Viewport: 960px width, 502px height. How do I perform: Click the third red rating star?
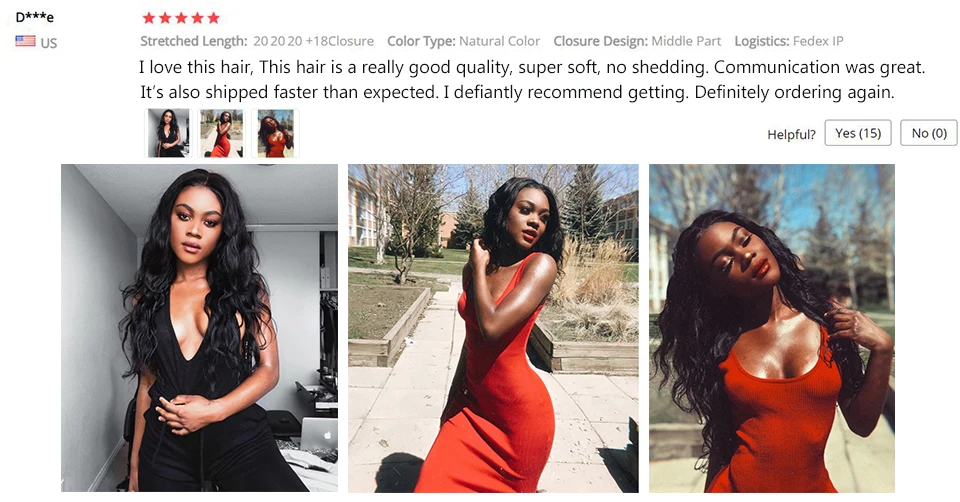[181, 18]
